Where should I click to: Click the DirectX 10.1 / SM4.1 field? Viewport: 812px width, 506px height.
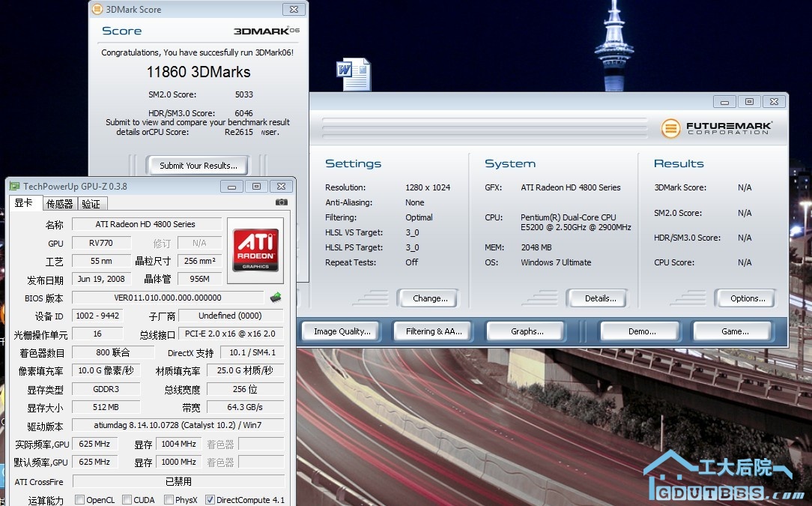click(252, 352)
